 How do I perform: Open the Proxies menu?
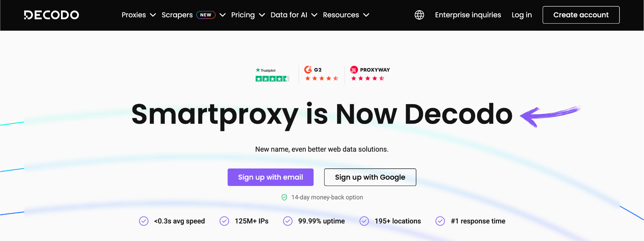[134, 15]
